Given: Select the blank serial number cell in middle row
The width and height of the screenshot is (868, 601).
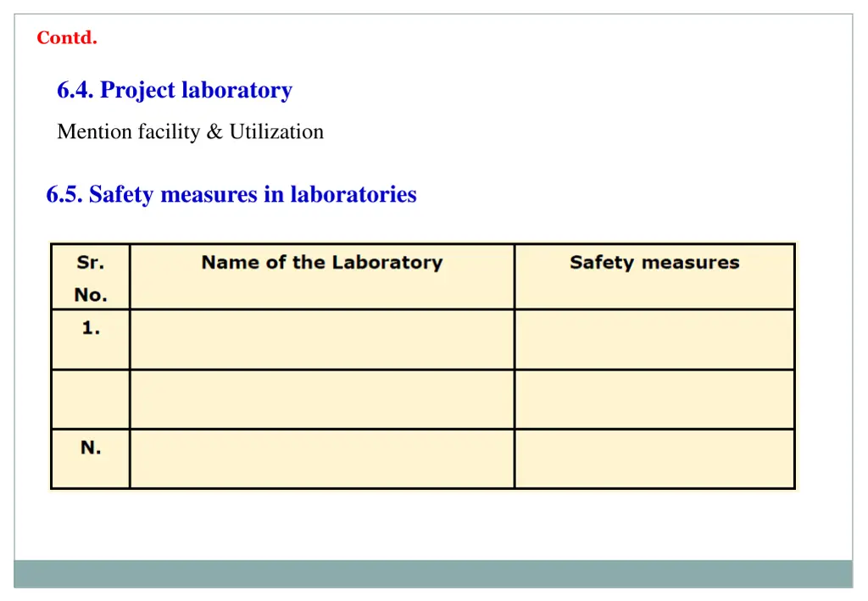Looking at the screenshot, I should click(x=91, y=399).
